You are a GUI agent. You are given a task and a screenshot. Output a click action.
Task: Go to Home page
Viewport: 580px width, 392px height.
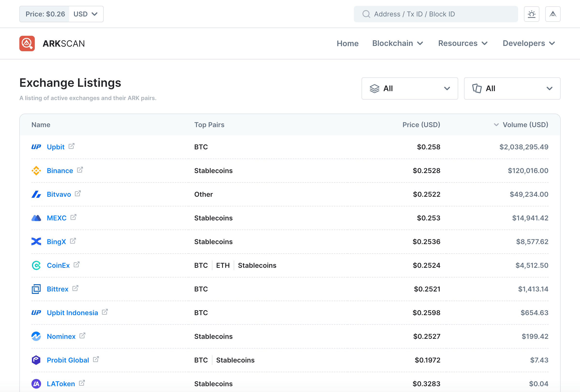pyautogui.click(x=348, y=44)
